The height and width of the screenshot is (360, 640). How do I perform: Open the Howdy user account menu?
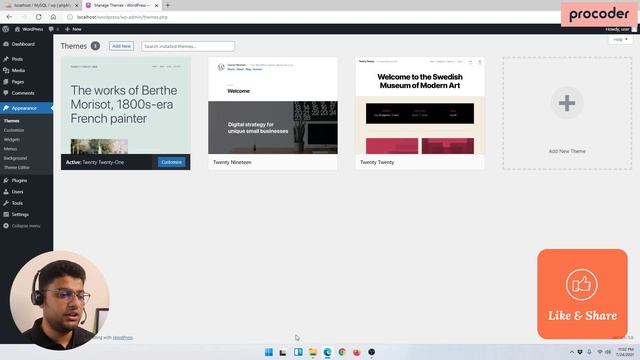click(620, 29)
